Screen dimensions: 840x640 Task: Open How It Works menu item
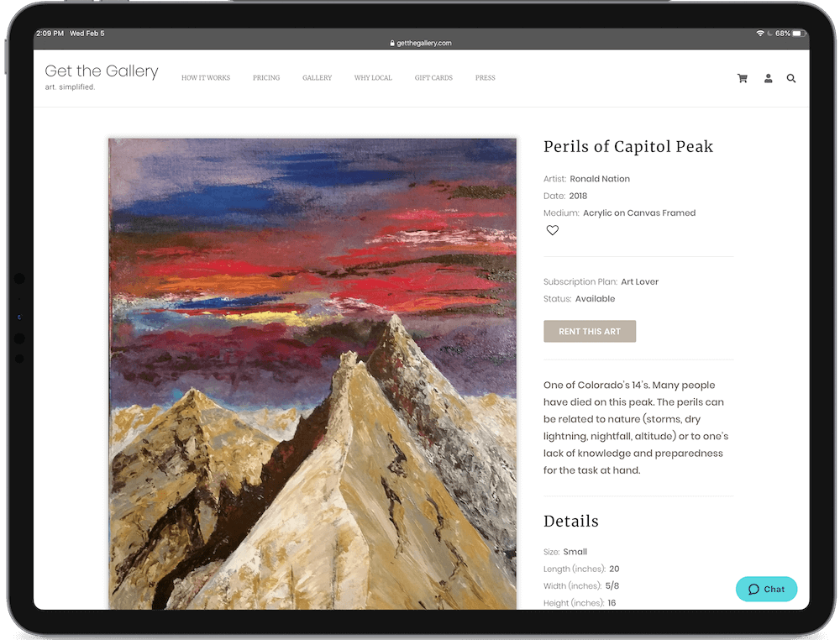point(206,78)
